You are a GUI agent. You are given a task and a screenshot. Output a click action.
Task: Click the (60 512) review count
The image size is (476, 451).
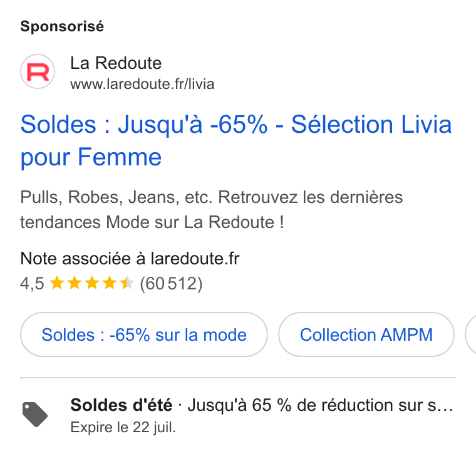(x=171, y=284)
